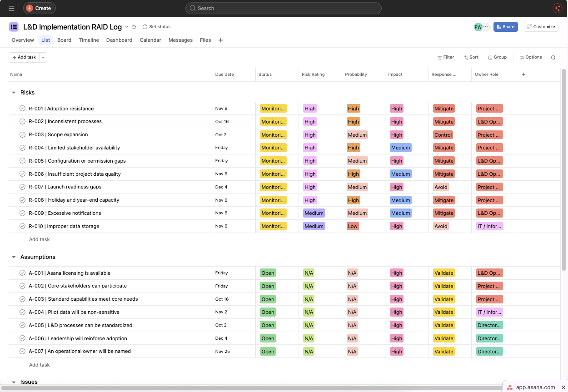Click R-003 Medium probability tag
The width and height of the screenshot is (568, 392).
click(357, 135)
